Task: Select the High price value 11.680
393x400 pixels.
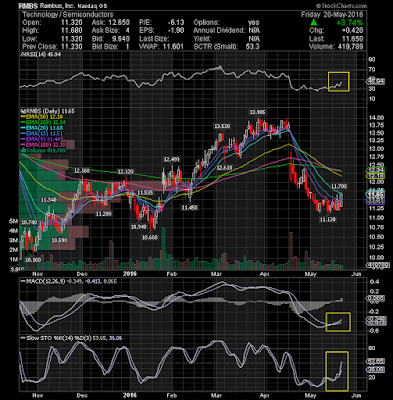Action: [x=72, y=30]
